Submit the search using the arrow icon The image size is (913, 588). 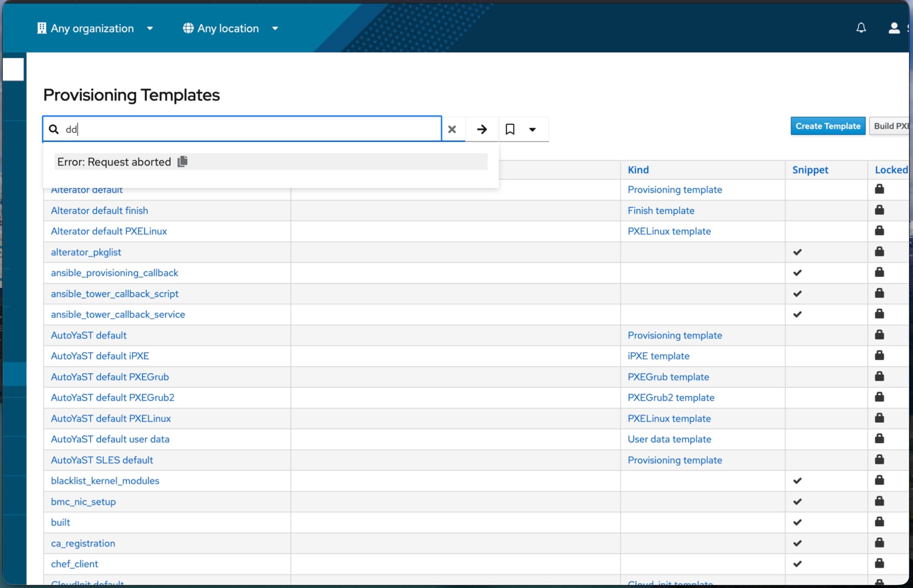(x=482, y=129)
